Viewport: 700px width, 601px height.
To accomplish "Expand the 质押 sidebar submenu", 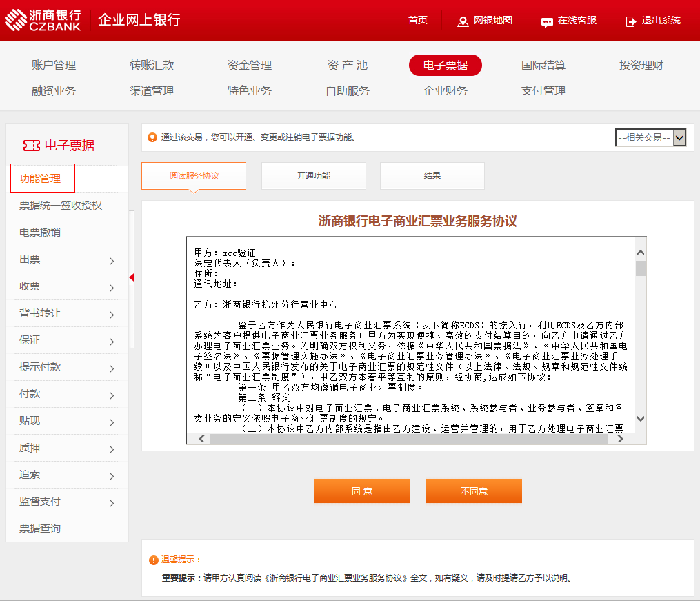I will [112, 449].
